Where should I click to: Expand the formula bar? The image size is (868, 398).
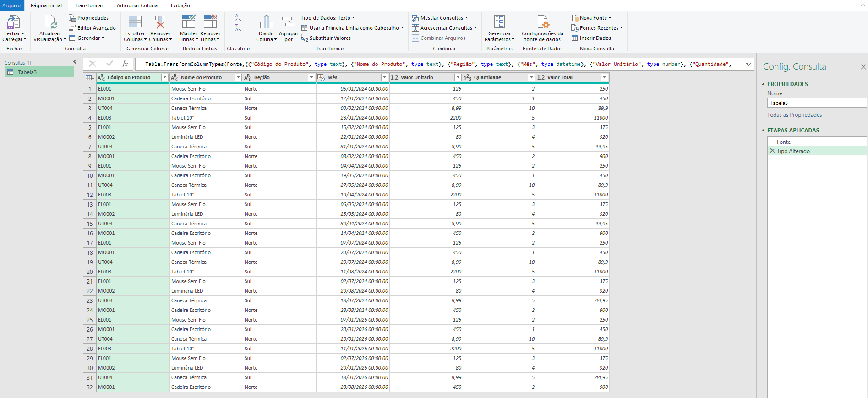coord(749,64)
